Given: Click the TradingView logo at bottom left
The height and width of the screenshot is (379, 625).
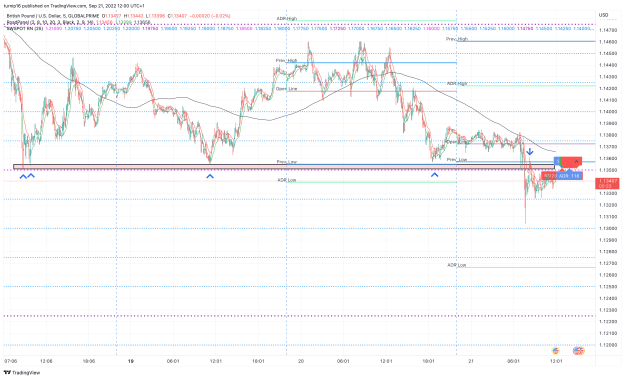Looking at the screenshot, I should (22, 373).
